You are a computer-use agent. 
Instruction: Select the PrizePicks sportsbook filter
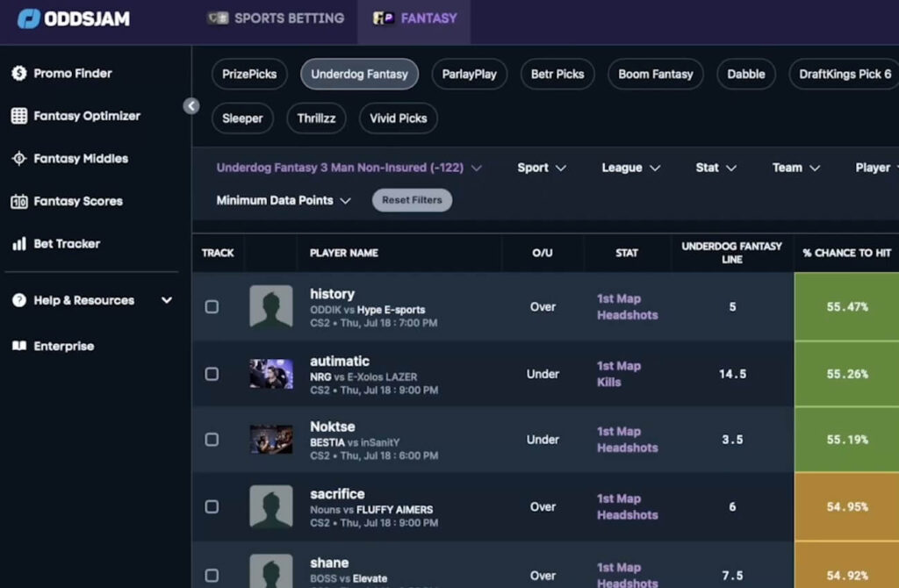click(248, 75)
